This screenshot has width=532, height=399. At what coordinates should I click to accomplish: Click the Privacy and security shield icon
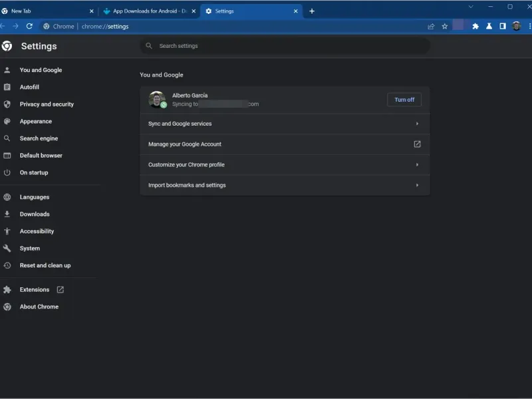pos(7,104)
